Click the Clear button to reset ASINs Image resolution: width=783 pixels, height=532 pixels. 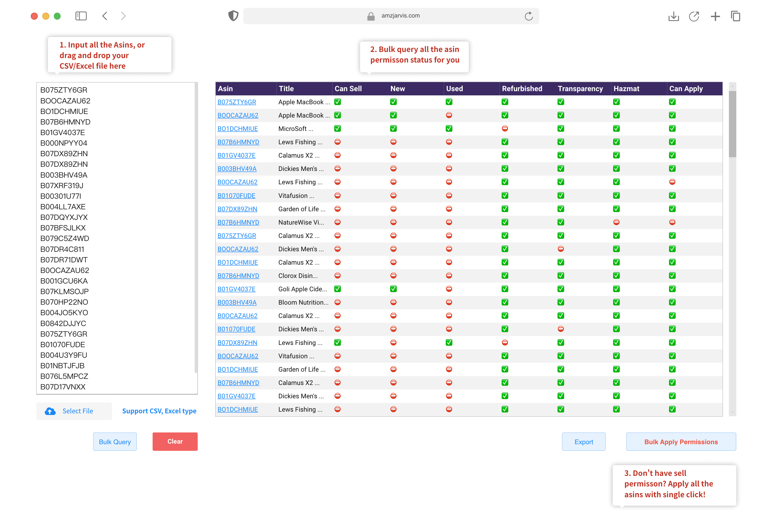coord(175,441)
